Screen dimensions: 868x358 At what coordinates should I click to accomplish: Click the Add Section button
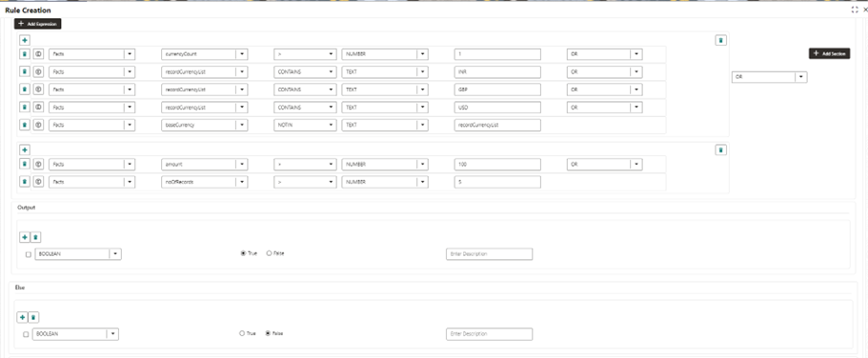click(x=829, y=53)
